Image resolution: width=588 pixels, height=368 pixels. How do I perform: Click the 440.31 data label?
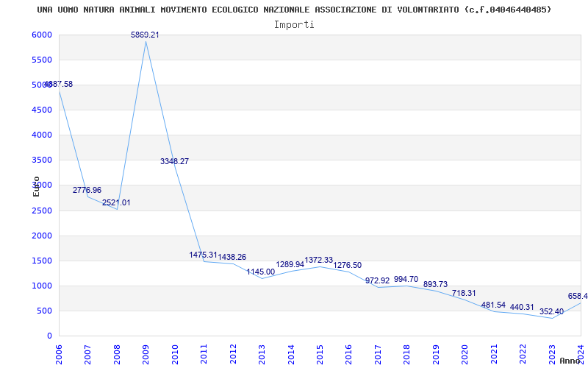[522, 307]
